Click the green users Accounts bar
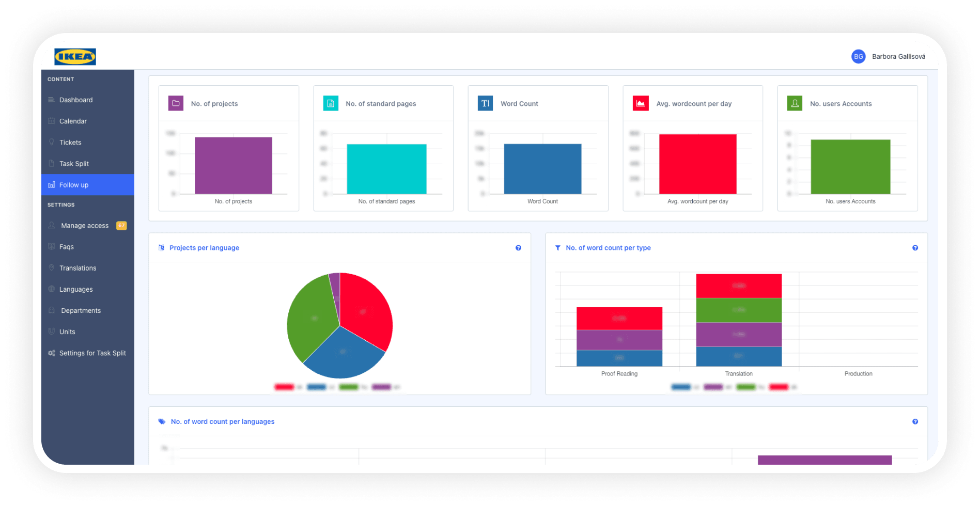Screen dimensions: 980x506 [850, 167]
